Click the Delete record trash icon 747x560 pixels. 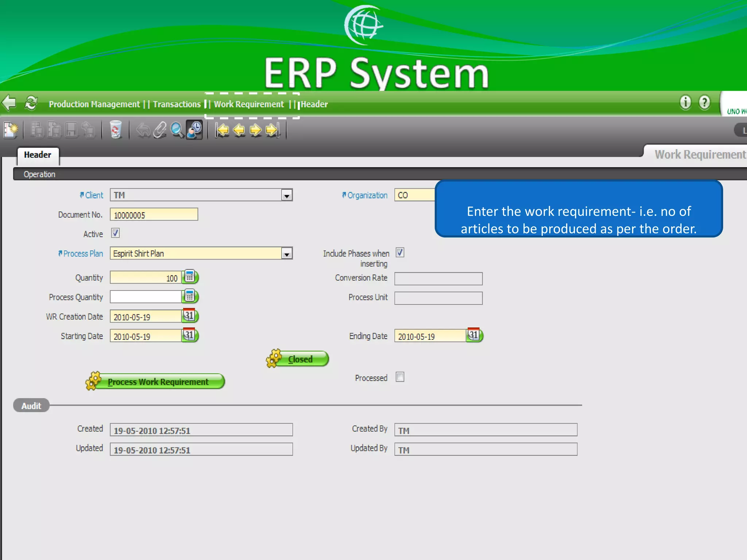pyautogui.click(x=115, y=130)
